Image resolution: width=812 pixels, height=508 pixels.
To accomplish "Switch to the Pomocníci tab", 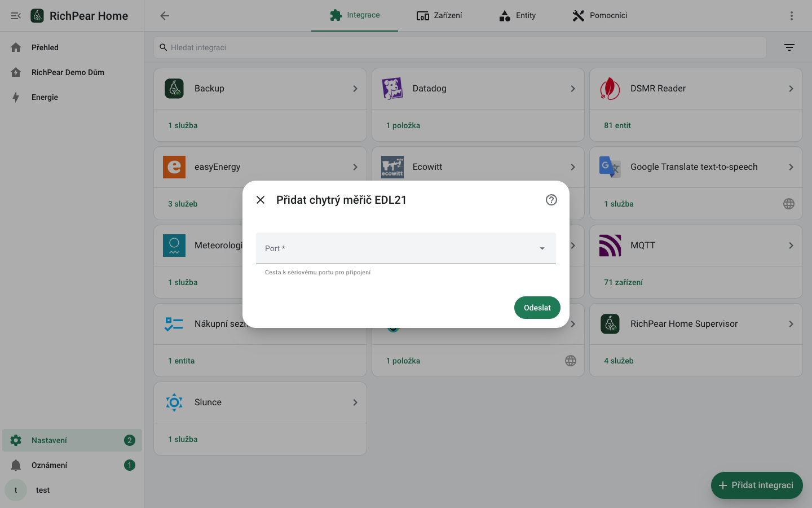I will [599, 15].
